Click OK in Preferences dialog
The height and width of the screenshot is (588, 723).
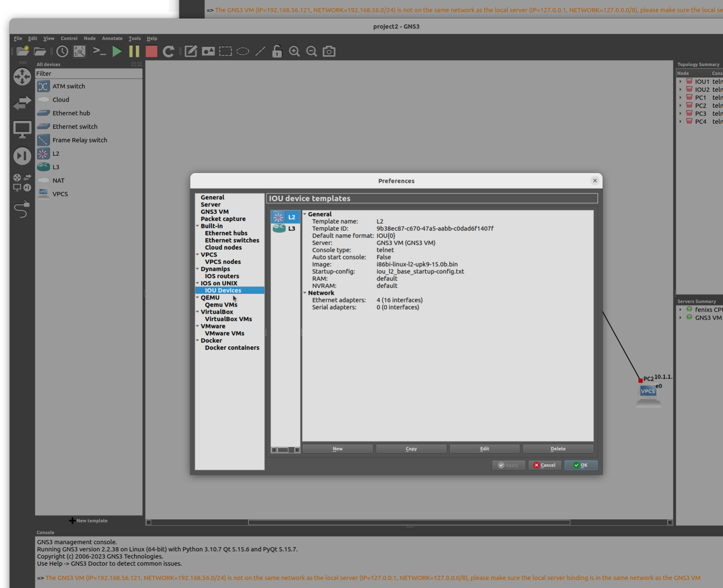[x=581, y=465]
